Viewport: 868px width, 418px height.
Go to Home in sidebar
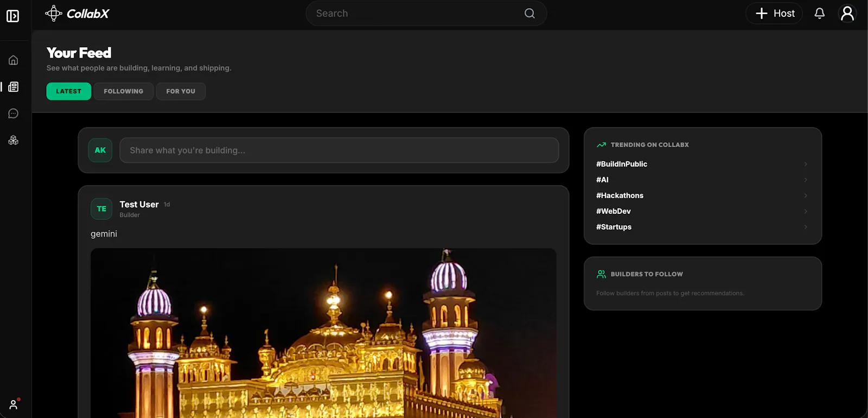(14, 60)
